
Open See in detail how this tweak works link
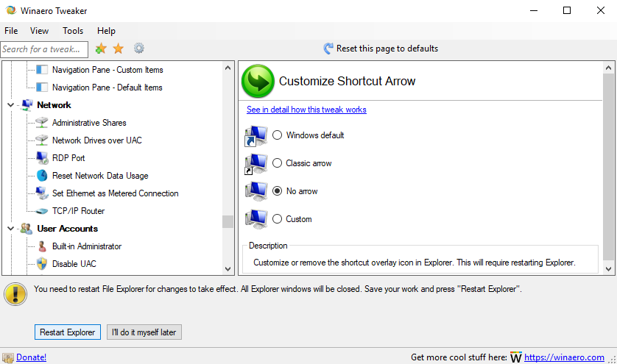click(x=306, y=110)
